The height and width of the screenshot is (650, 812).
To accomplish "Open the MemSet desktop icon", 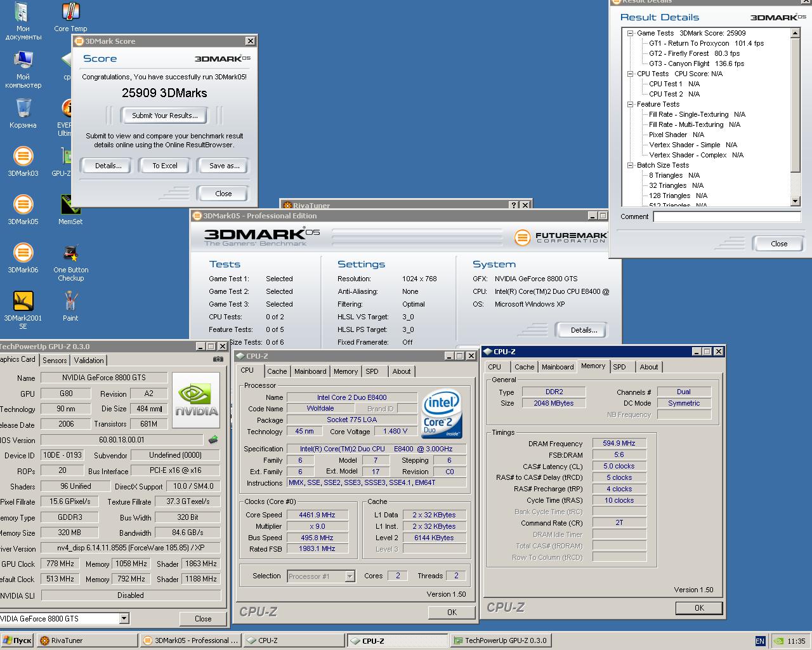I will point(70,210).
